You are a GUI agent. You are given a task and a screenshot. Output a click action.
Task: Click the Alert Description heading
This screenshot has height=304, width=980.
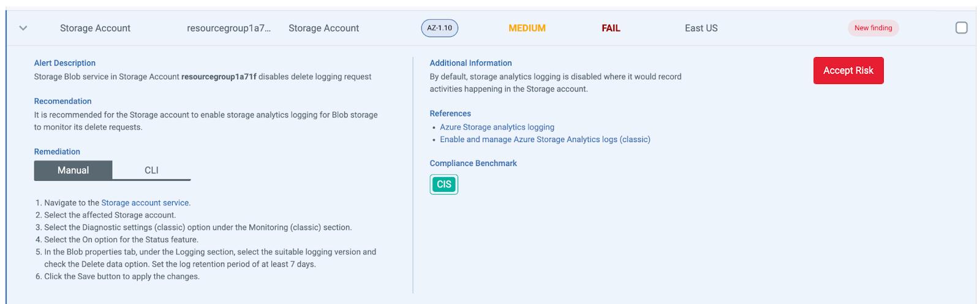pos(65,63)
